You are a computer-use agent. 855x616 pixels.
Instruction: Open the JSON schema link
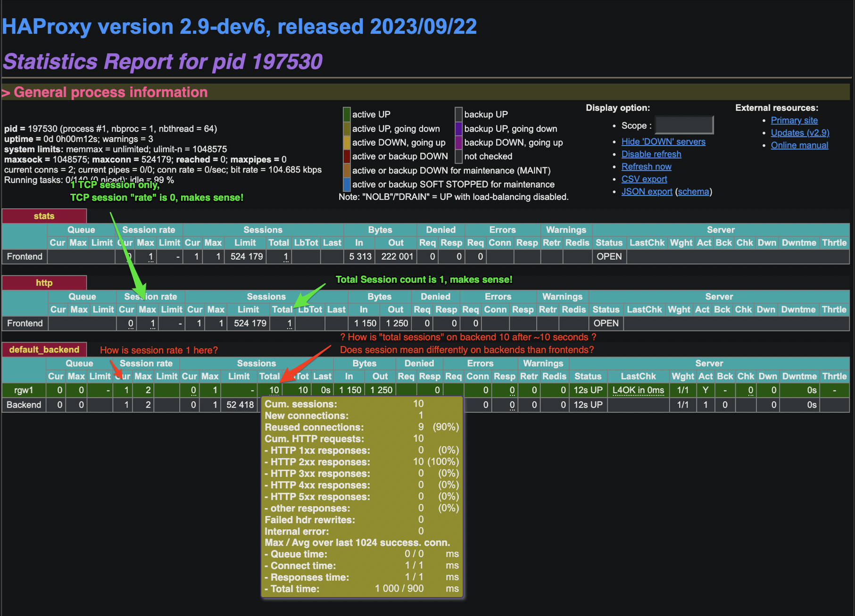pos(693,191)
